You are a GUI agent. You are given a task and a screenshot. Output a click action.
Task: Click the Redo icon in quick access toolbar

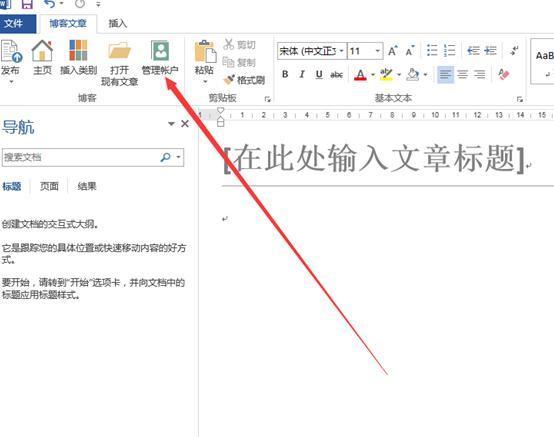pyautogui.click(x=80, y=4)
